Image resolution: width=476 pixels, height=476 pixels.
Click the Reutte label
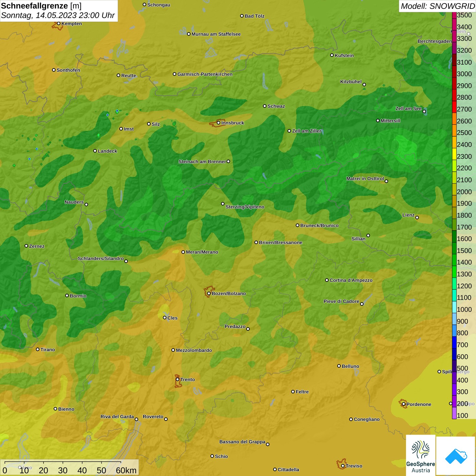tap(129, 75)
